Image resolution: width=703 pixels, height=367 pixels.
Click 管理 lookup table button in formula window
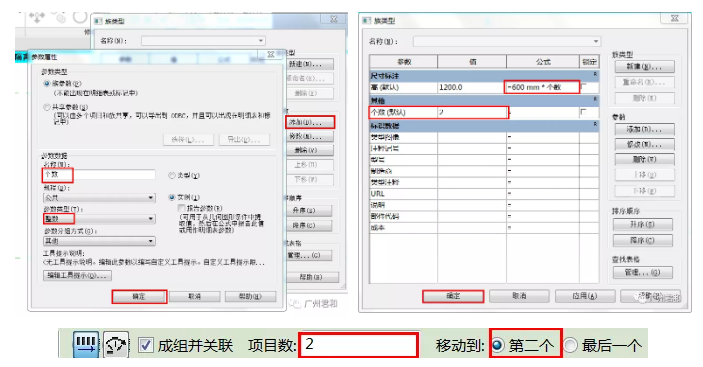click(x=642, y=272)
